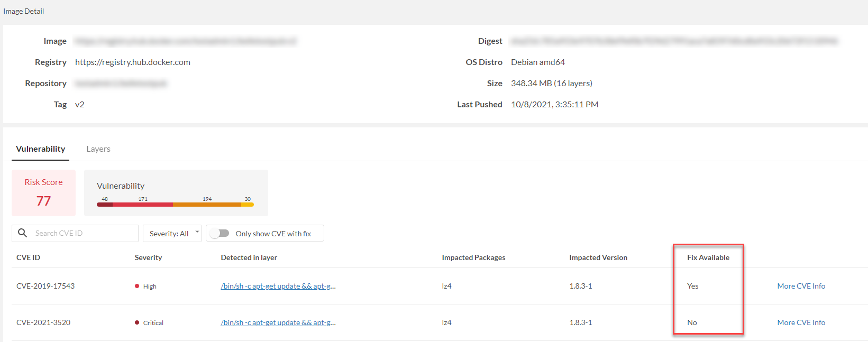Click the CVE ID column header
Screen dimensions: 868x342
click(x=28, y=257)
